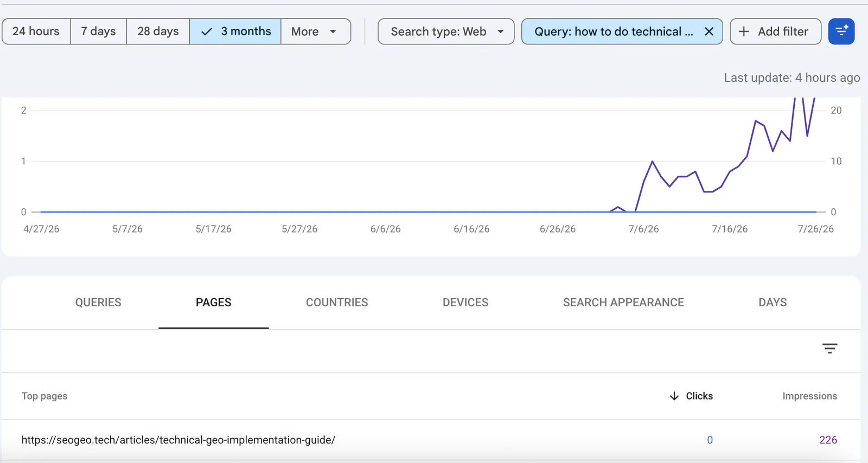868x463 pixels.
Task: Click the plus icon in Add filter
Action: tap(744, 31)
